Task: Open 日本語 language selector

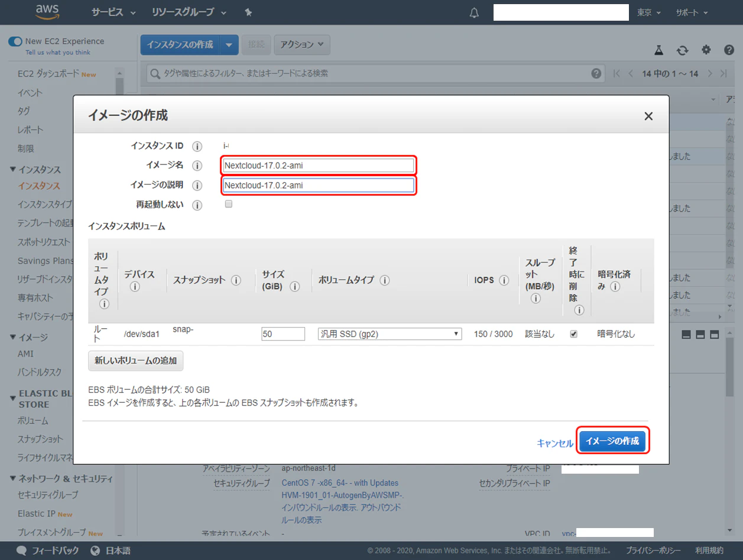Action: (118, 551)
